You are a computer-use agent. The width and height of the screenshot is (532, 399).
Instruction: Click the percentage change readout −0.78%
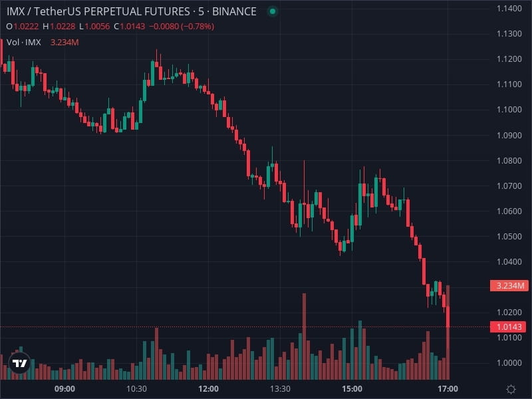click(x=198, y=27)
